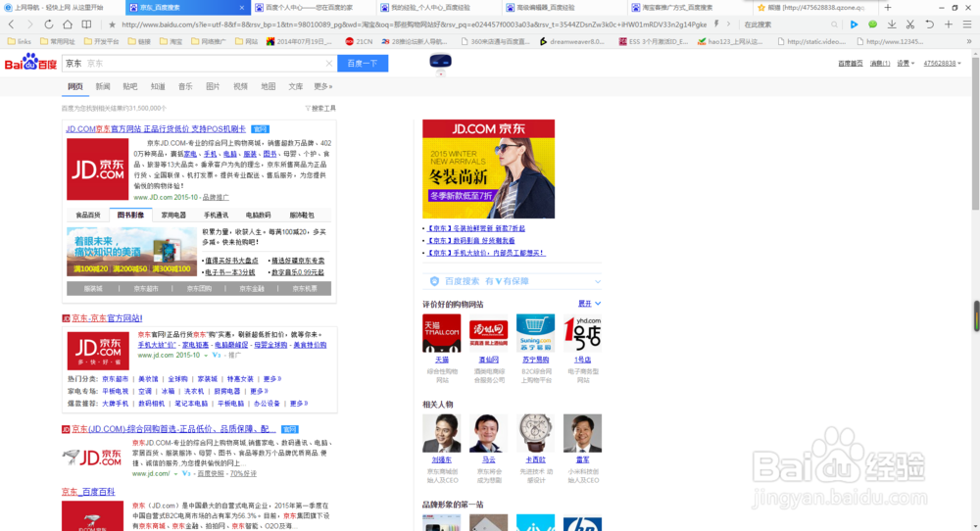Open the 常用网址 bookmark folder
The height and width of the screenshot is (531, 980).
pos(58,41)
